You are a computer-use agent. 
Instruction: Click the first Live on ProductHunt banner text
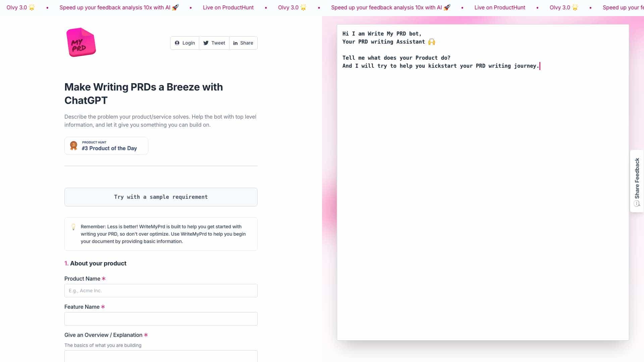[x=228, y=7]
